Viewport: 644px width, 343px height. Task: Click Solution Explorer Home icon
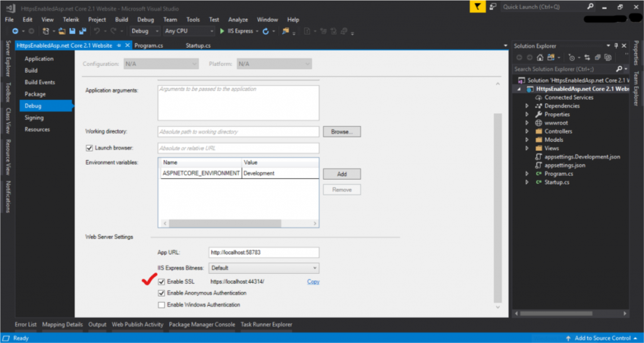(540, 57)
